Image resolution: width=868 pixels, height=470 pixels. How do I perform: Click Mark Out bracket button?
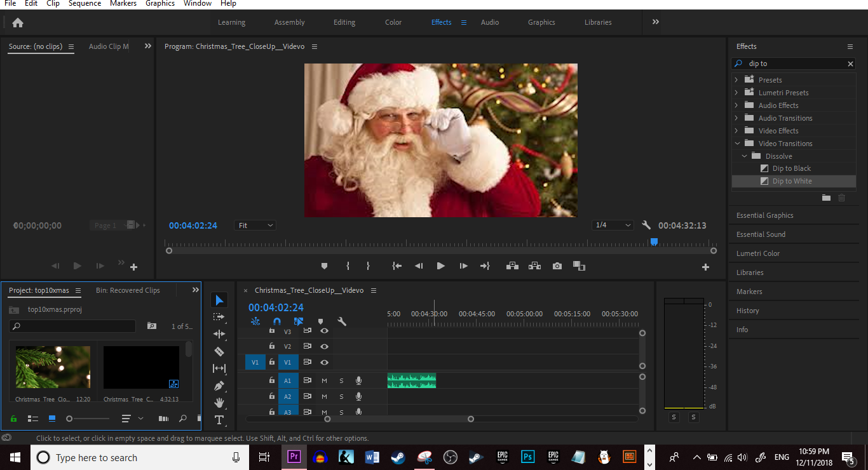368,266
